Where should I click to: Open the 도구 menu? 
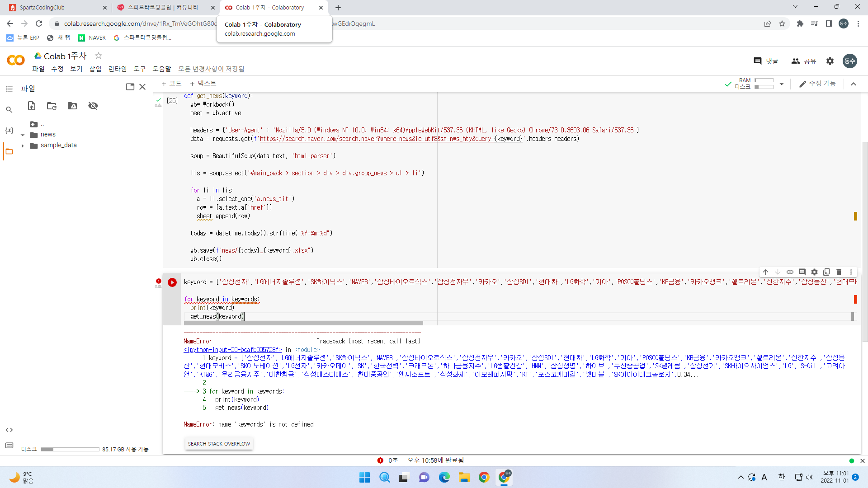click(x=140, y=69)
